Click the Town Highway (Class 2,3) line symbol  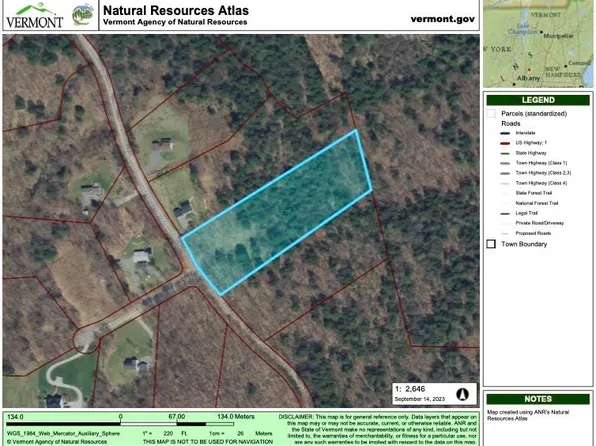[505, 173]
